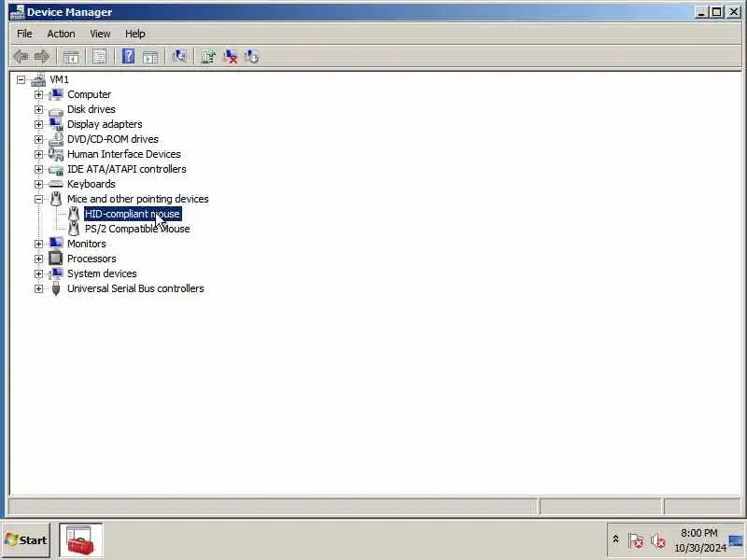Toggle the Show/Hide Action Pane icon

tap(149, 57)
